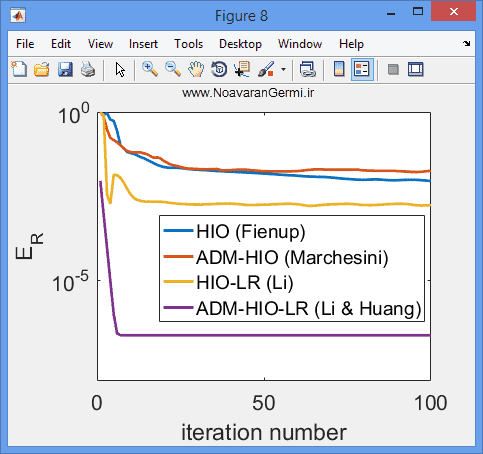The image size is (483, 454).
Task: Activate the Zoom Out magnifier tool
Action: tap(173, 69)
